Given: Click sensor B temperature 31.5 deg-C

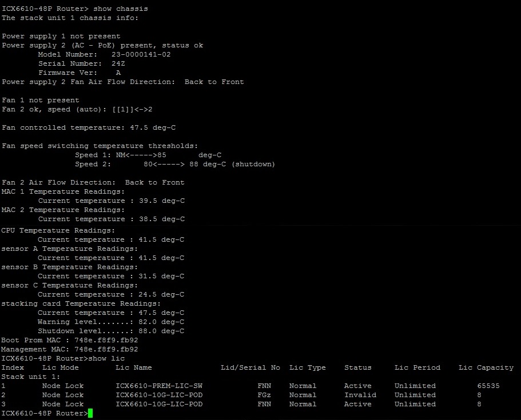Looking at the screenshot, I should click(x=110, y=276).
